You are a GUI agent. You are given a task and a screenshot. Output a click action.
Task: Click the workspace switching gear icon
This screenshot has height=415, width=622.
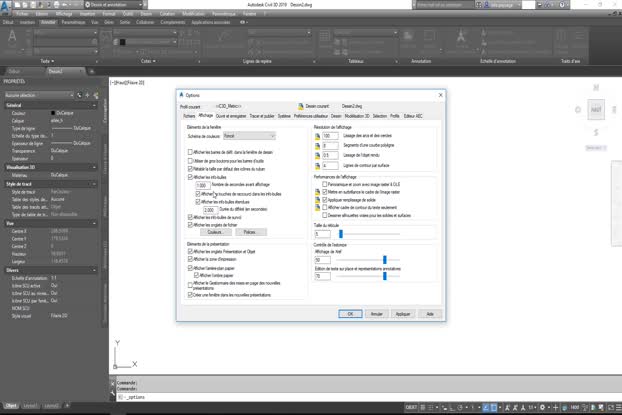point(542,407)
